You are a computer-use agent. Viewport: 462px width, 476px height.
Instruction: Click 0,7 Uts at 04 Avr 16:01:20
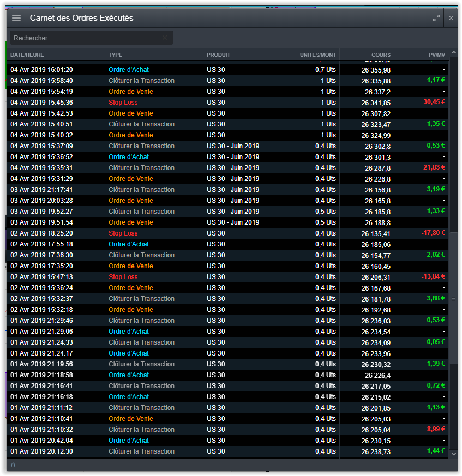(x=325, y=70)
